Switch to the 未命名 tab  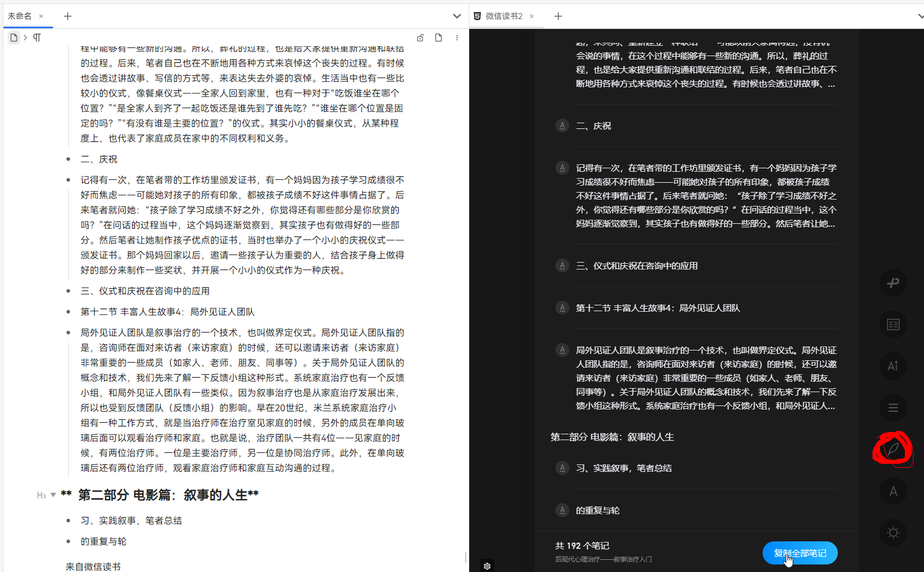point(20,16)
